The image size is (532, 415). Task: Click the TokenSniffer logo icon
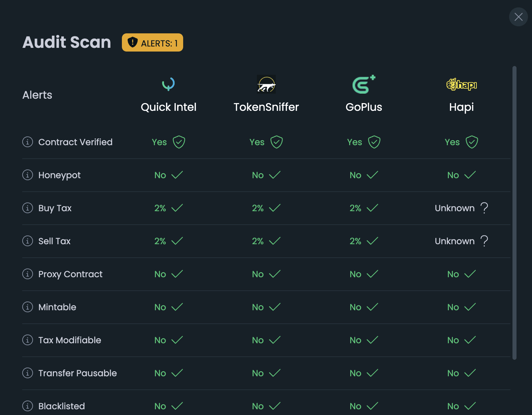click(x=266, y=84)
